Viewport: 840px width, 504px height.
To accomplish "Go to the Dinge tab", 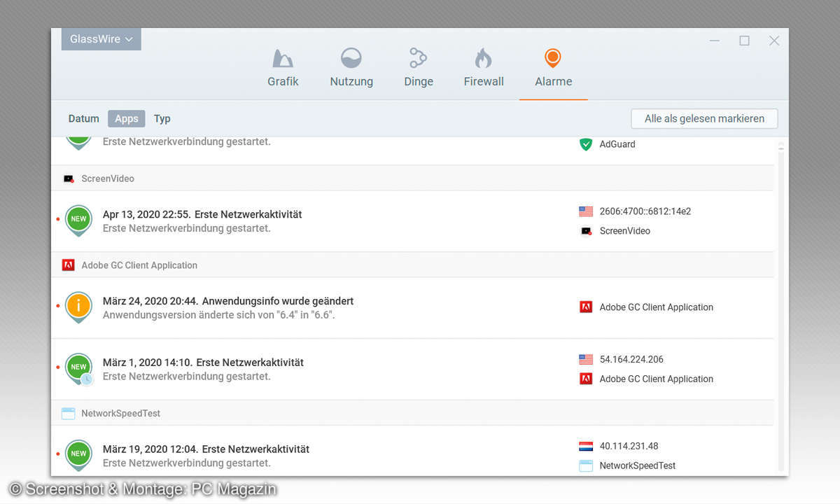I will [419, 68].
